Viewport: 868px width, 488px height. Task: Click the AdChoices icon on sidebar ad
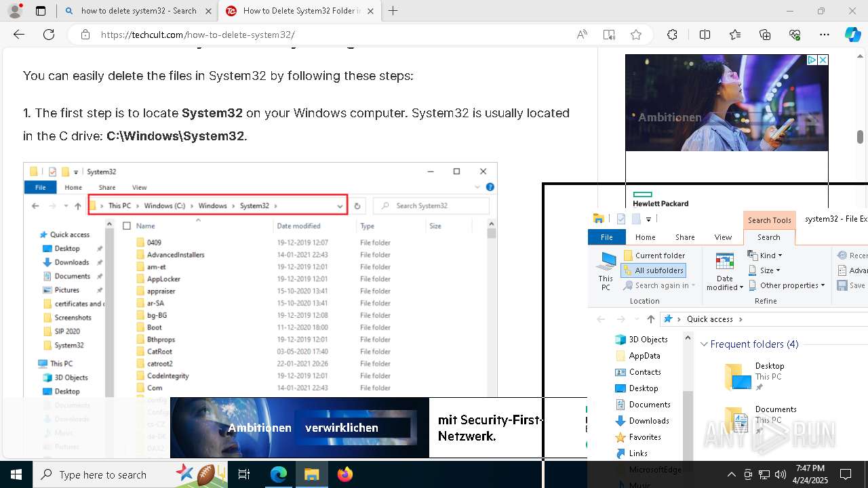tap(812, 60)
